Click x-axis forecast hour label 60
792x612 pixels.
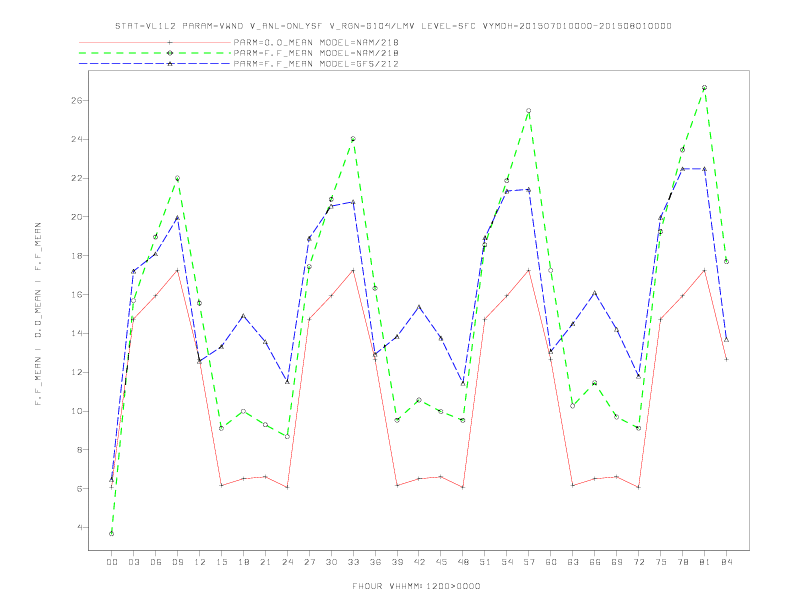(x=551, y=562)
